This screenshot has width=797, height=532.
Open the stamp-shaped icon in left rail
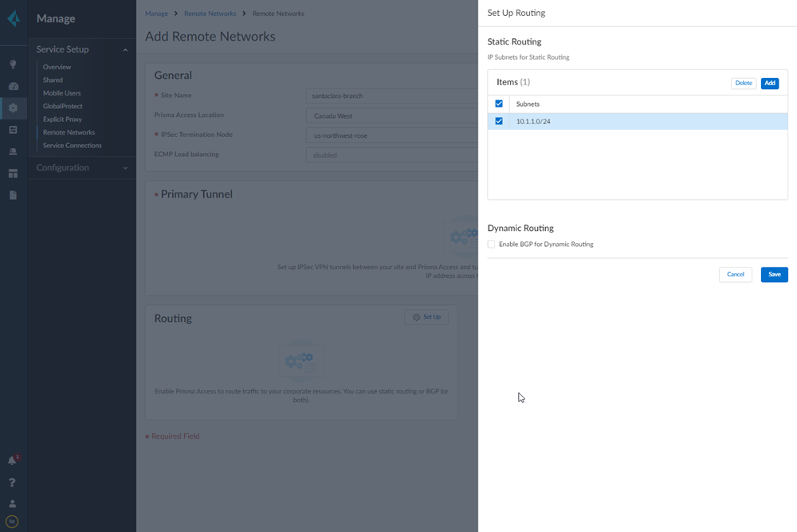[x=14, y=151]
